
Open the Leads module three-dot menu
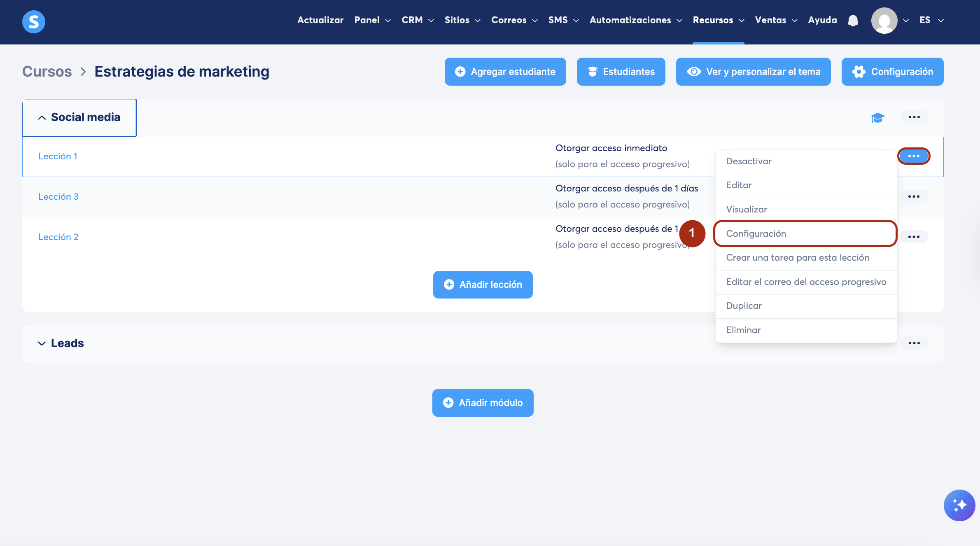point(914,343)
